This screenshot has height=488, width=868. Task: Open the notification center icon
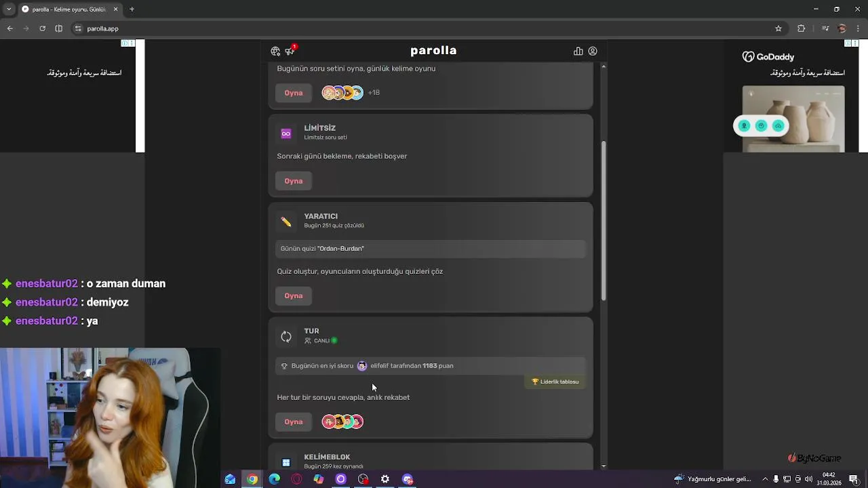(854, 479)
